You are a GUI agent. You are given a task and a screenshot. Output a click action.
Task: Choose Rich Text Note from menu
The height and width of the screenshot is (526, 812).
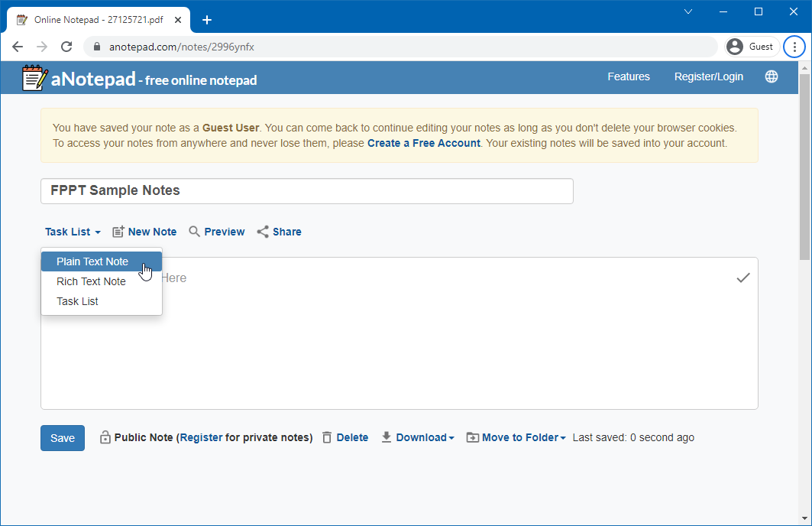91,281
